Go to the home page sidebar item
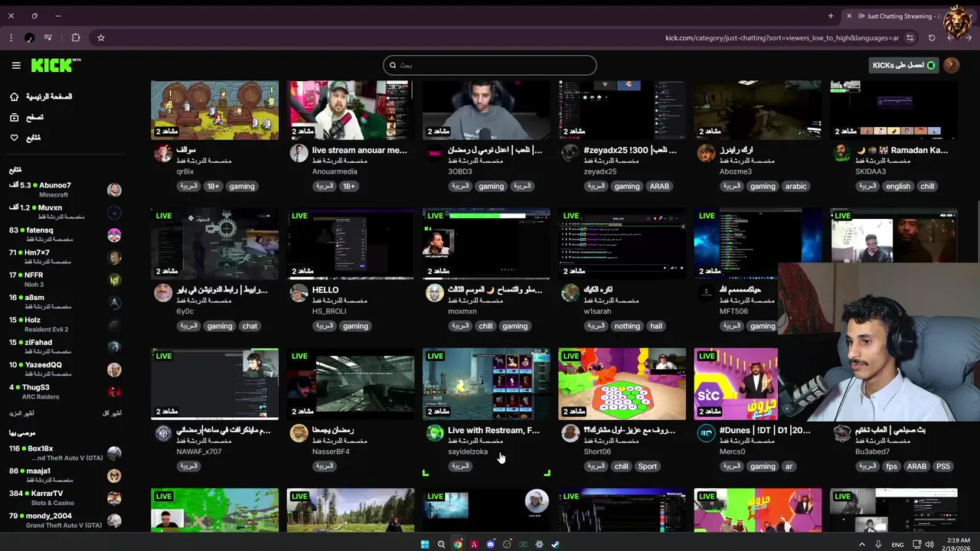This screenshot has height=551, width=980. pos(41,96)
